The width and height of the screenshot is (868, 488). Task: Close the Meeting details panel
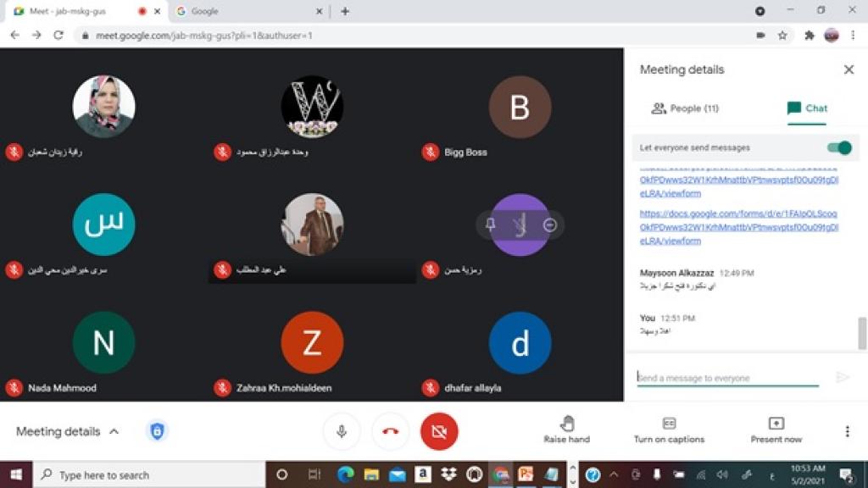pyautogui.click(x=849, y=69)
